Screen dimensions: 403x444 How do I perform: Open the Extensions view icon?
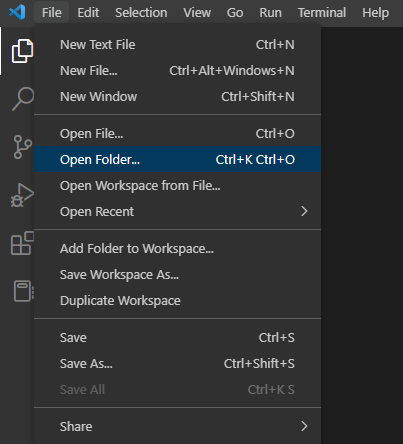[22, 243]
